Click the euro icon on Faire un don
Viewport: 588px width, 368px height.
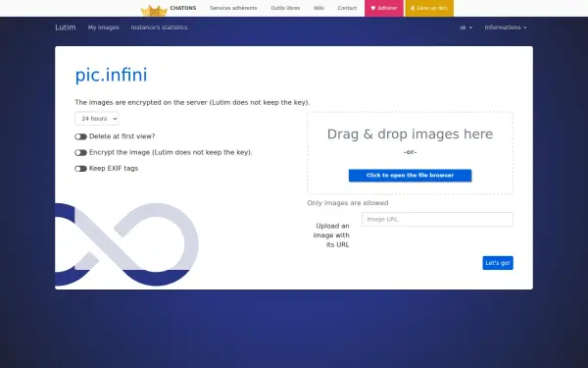pyautogui.click(x=413, y=8)
